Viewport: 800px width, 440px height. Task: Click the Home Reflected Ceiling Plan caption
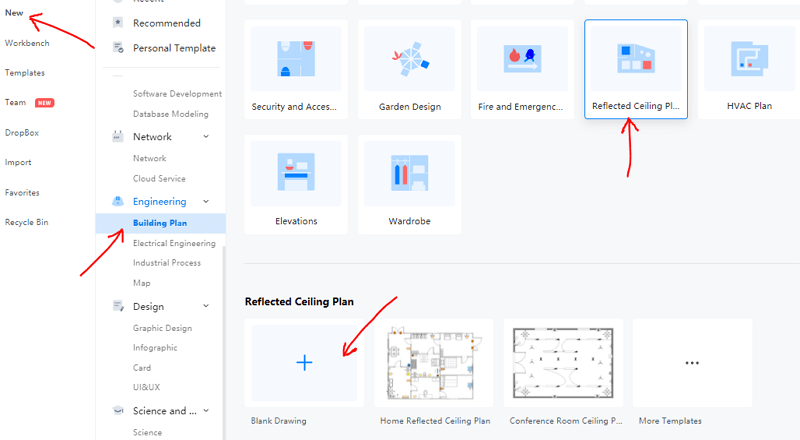pyautogui.click(x=435, y=421)
